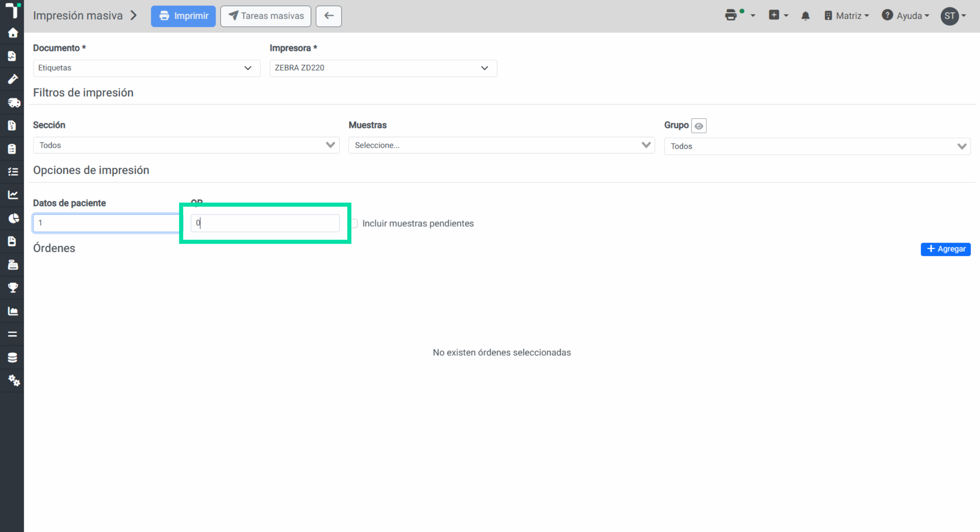Image resolution: width=980 pixels, height=532 pixels.
Task: Open settings gears in sidebar
Action: point(13,381)
